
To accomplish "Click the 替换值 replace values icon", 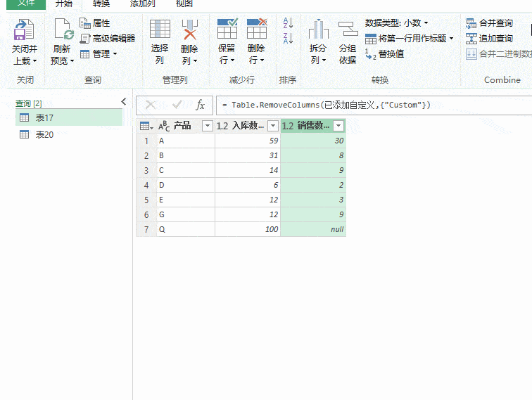I will click(x=370, y=54).
